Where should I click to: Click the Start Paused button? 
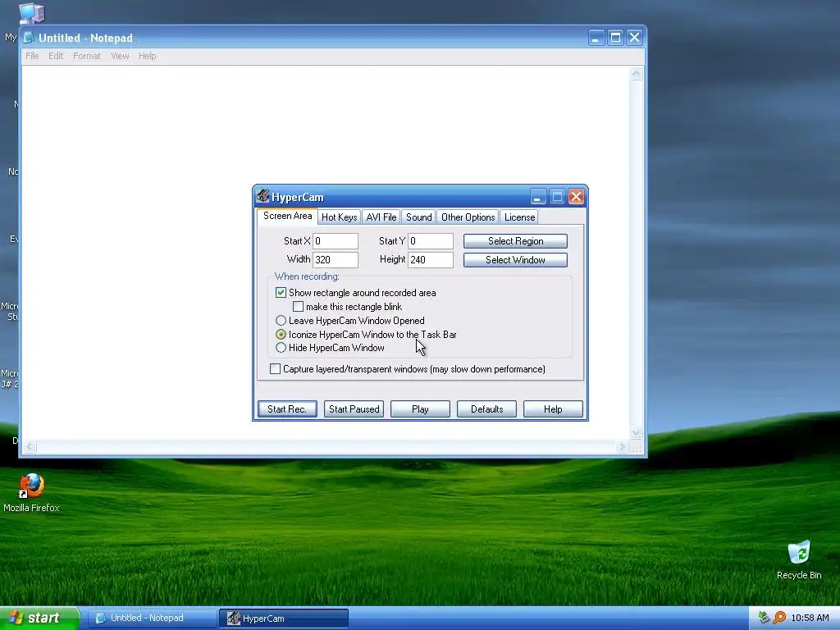tap(354, 409)
